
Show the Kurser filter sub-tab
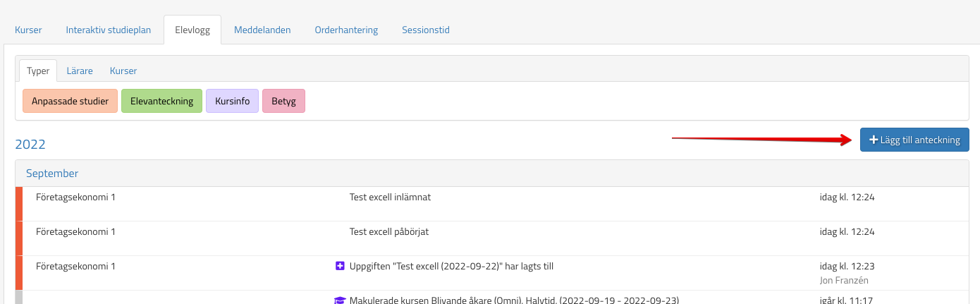pos(123,71)
